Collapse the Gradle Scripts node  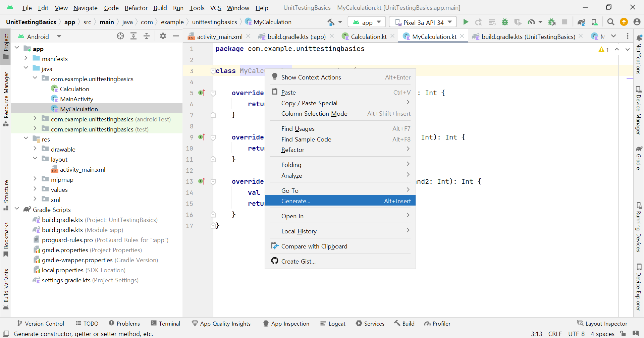tap(17, 209)
